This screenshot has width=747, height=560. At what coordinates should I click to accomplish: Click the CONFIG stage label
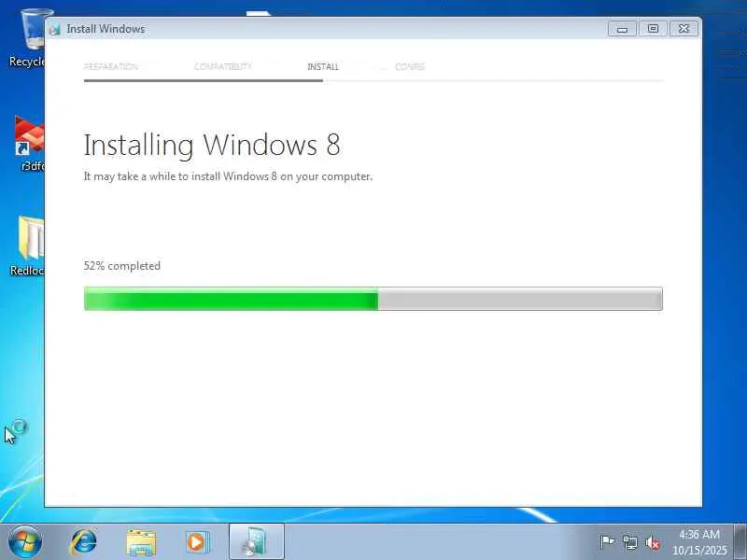pos(410,66)
